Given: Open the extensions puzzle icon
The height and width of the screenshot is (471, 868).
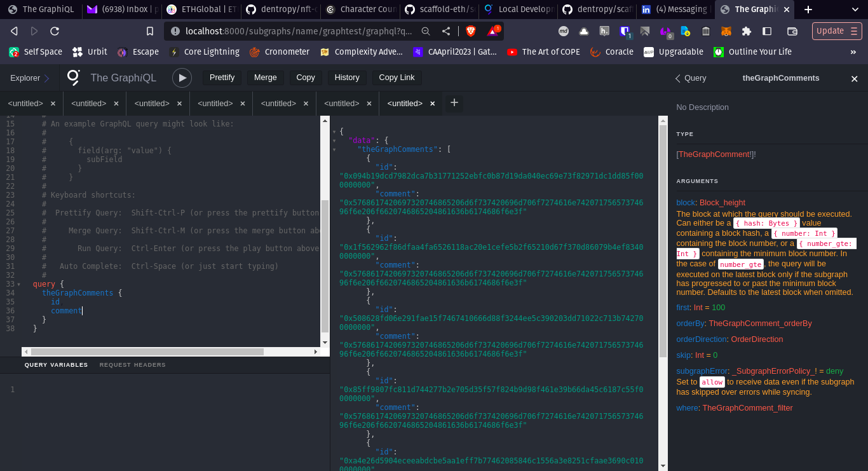Looking at the screenshot, I should tap(747, 31).
